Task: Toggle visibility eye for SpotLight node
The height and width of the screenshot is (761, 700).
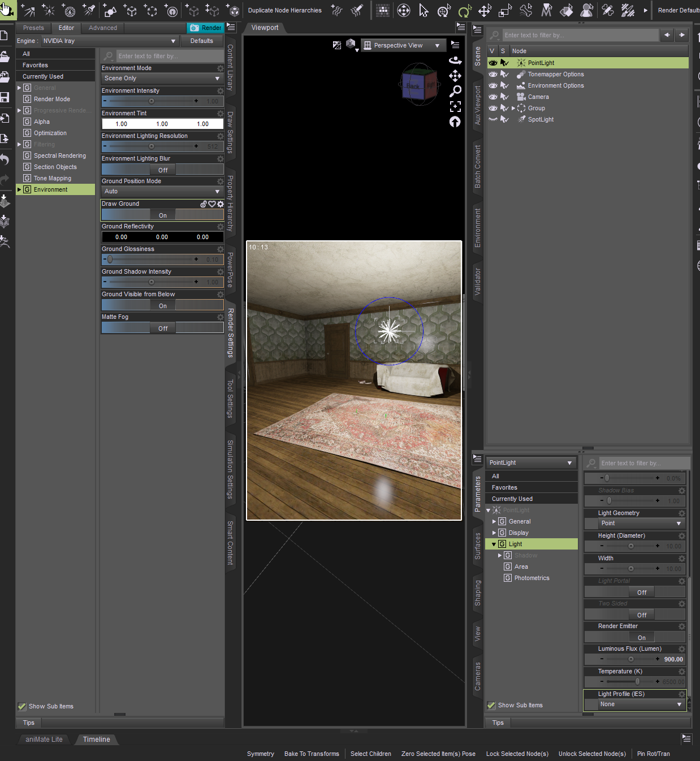Action: (493, 119)
